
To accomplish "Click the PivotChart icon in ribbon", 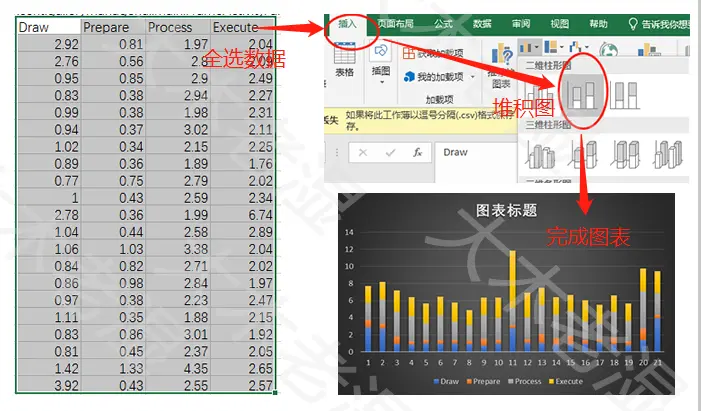I will (x=649, y=49).
